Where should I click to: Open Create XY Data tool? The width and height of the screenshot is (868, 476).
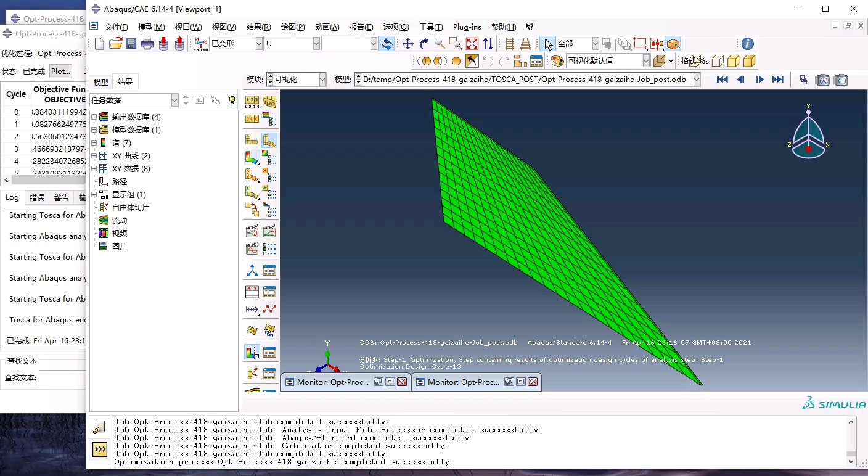[252, 292]
